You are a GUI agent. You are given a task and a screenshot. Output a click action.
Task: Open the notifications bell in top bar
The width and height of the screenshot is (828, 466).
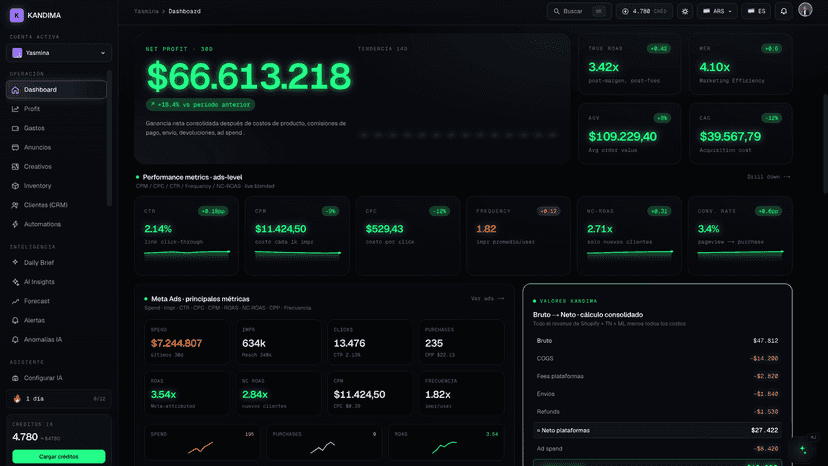tap(784, 11)
